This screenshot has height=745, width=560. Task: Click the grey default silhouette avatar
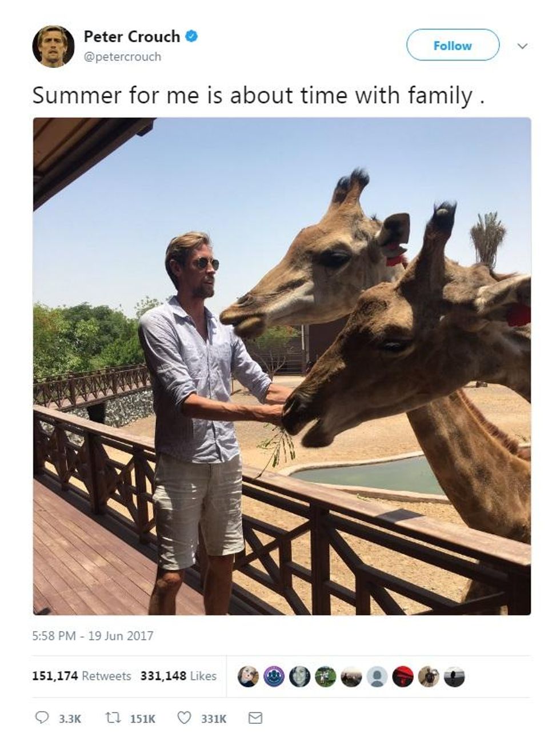(377, 676)
